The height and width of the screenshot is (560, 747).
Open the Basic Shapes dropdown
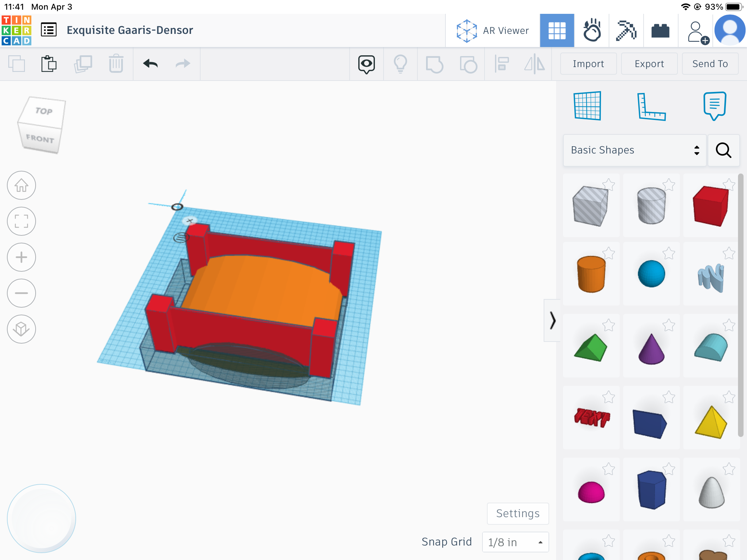pos(635,150)
